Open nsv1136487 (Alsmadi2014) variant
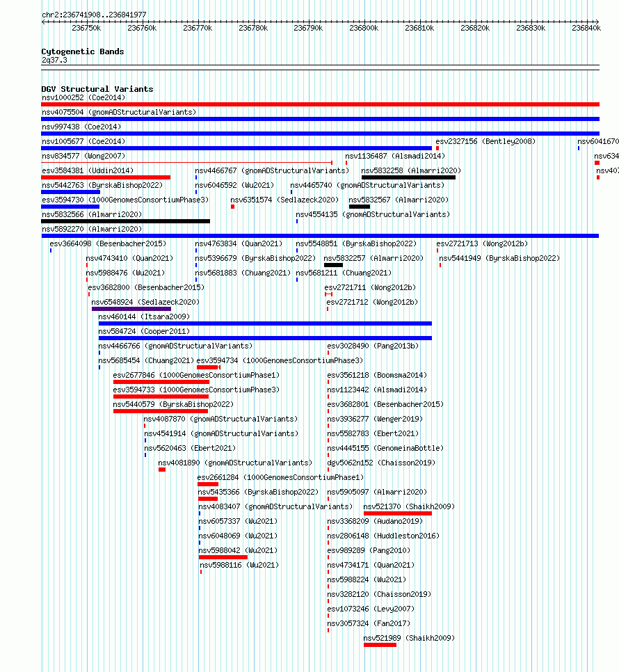The image size is (619, 672). [395, 156]
